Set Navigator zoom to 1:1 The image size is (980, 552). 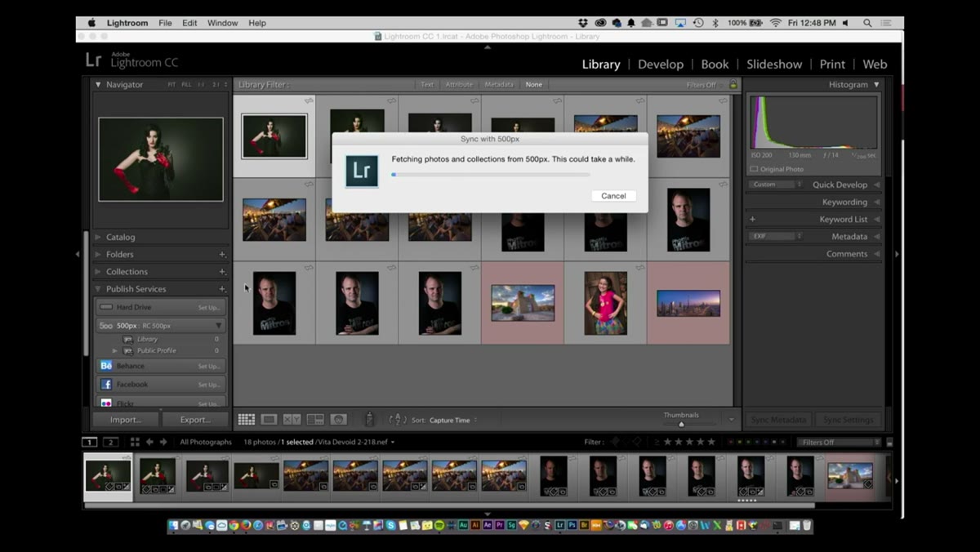point(201,85)
